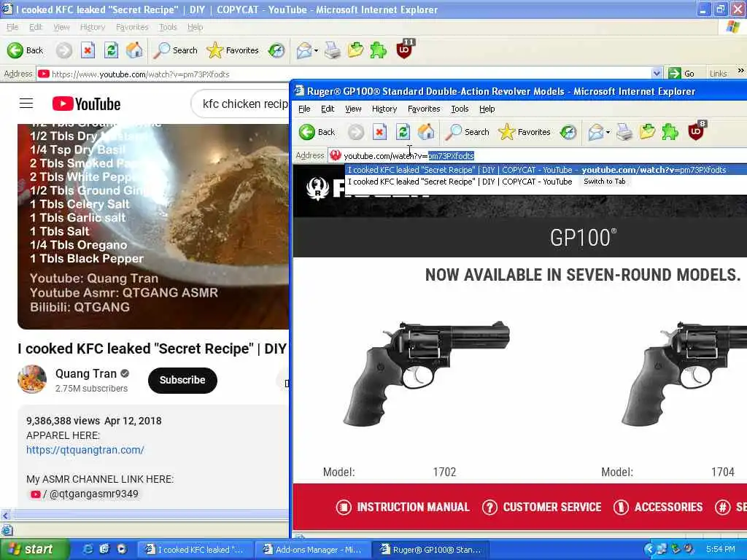Switch to Ruger GP100 taskbar button
The height and width of the screenshot is (560, 747).
point(430,550)
